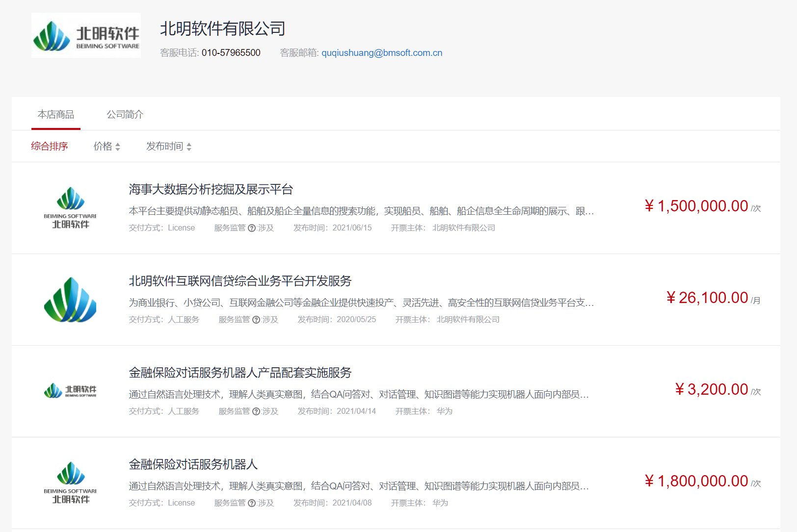This screenshot has width=797, height=532.
Task: Switch to the 本店商品 tab
Action: 56,114
